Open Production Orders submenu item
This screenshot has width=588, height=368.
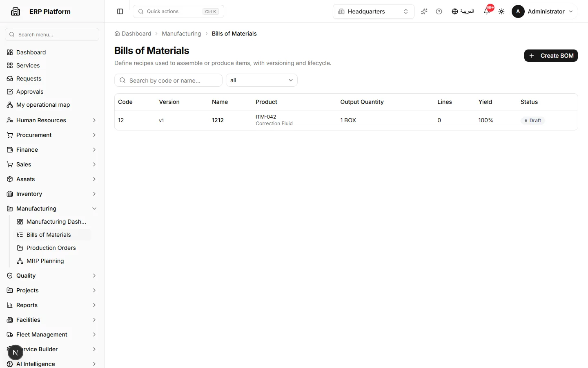(52, 248)
